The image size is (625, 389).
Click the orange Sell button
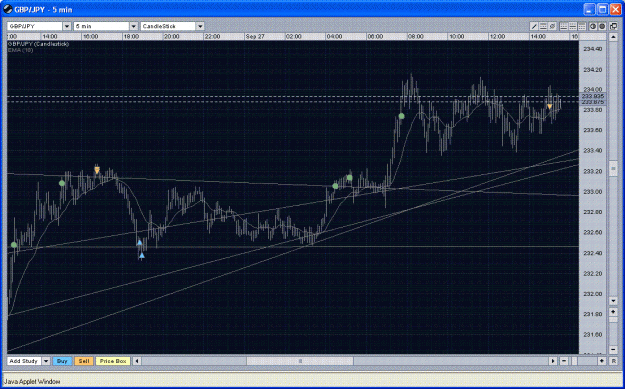[84, 361]
